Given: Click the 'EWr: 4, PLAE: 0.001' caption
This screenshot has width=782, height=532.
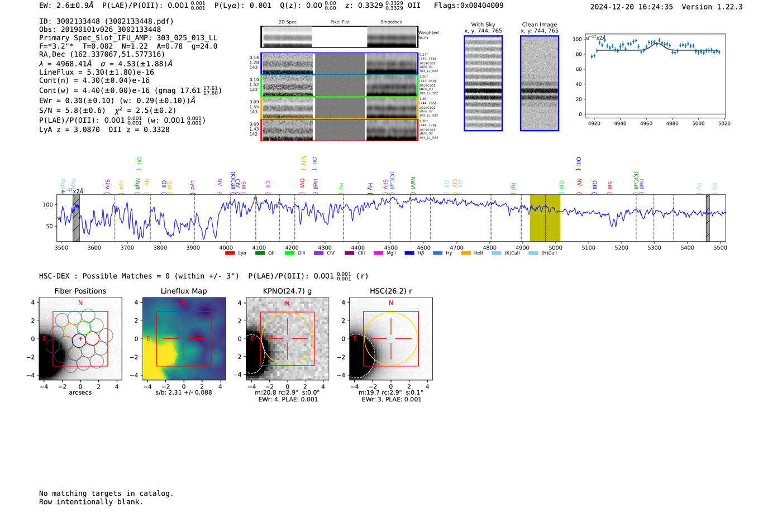Looking at the screenshot, I should tap(288, 400).
